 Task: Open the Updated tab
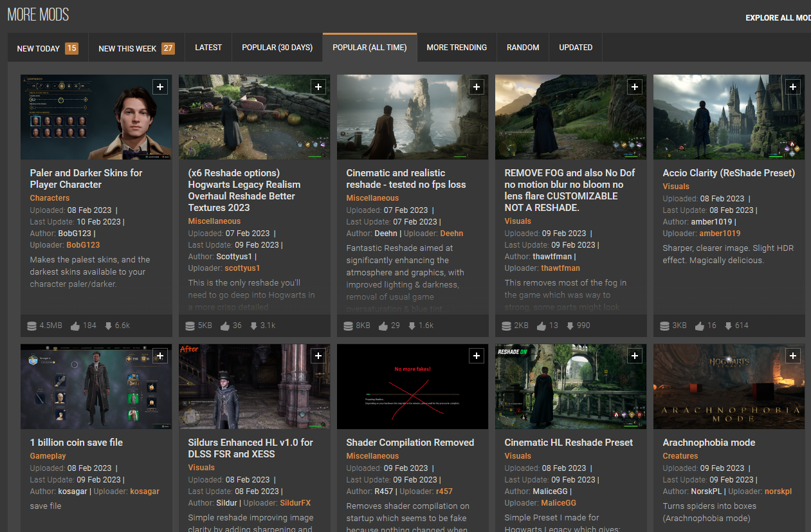(x=576, y=48)
